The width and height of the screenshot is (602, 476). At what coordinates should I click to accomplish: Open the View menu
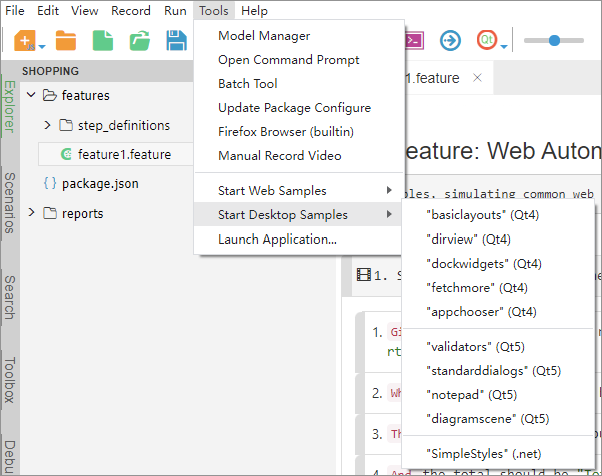[84, 10]
